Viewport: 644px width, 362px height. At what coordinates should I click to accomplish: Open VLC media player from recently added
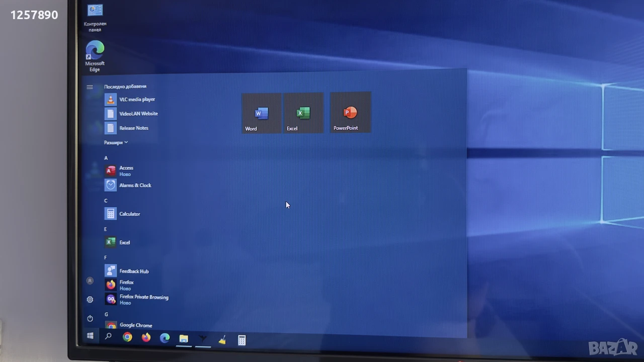coord(136,100)
